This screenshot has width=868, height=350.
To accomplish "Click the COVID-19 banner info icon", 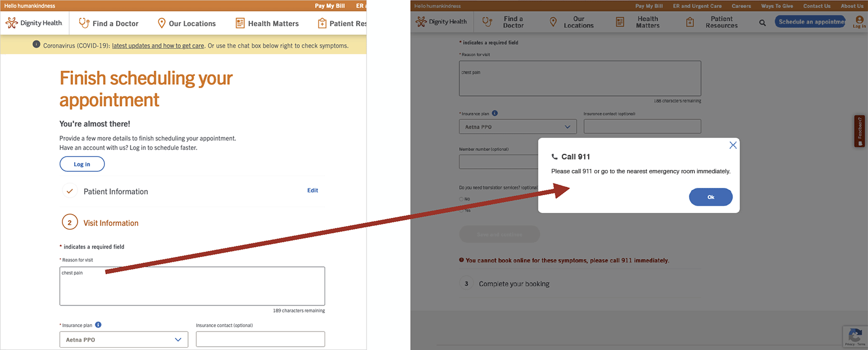I will click(36, 45).
